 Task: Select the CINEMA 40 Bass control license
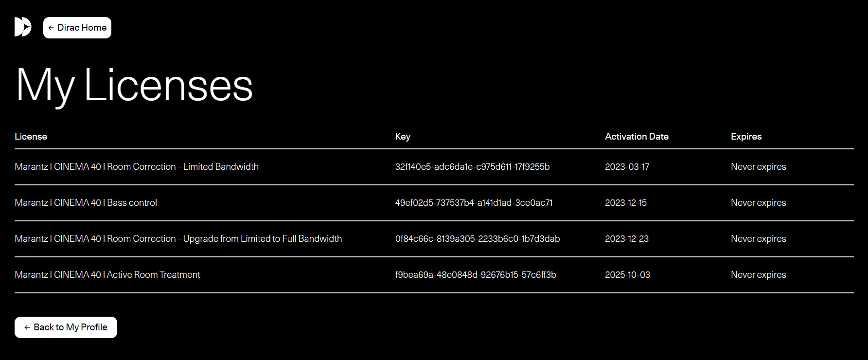[x=86, y=203]
